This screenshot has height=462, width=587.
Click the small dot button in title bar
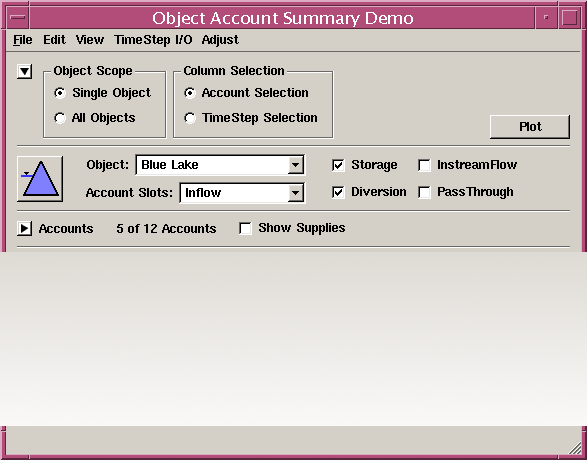click(546, 17)
